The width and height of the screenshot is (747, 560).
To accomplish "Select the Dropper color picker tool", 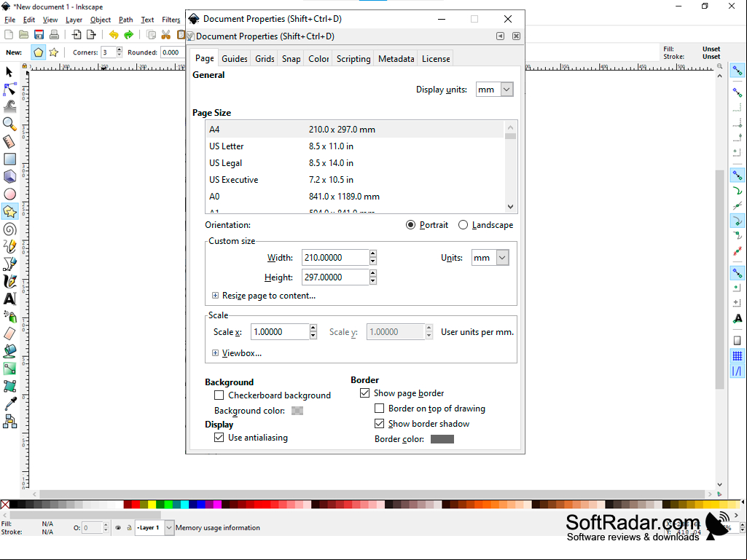I will click(9, 403).
